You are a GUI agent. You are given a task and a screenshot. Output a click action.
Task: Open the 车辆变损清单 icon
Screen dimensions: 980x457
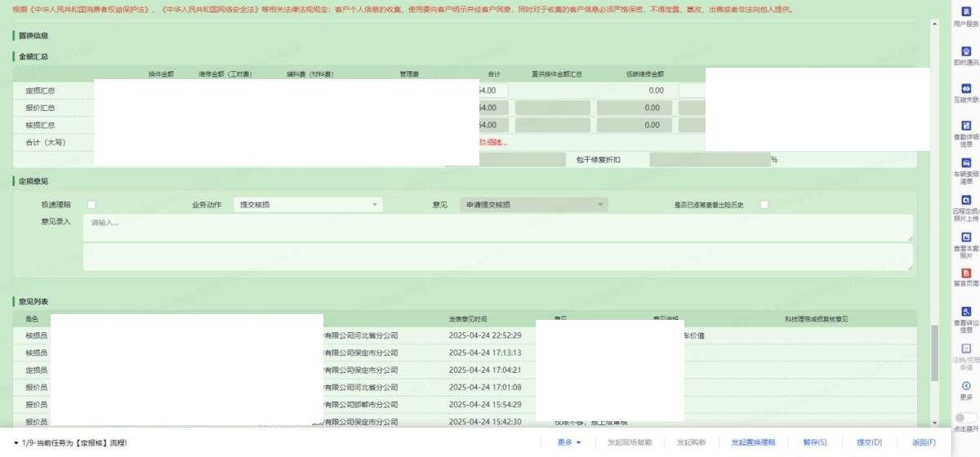click(x=966, y=163)
